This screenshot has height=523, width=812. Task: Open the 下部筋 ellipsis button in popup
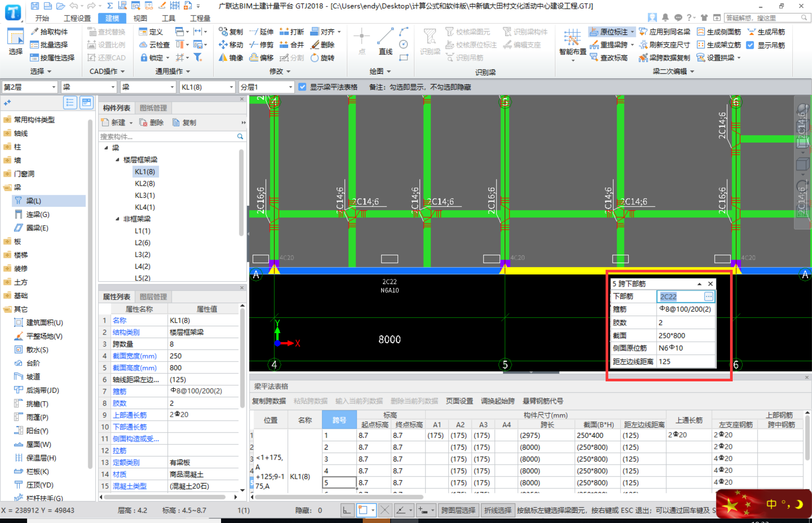pos(709,296)
